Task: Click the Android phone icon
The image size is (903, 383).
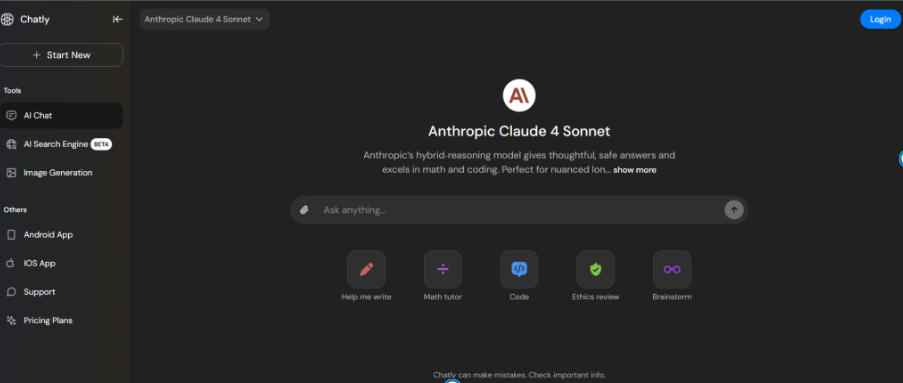Action: click(11, 235)
